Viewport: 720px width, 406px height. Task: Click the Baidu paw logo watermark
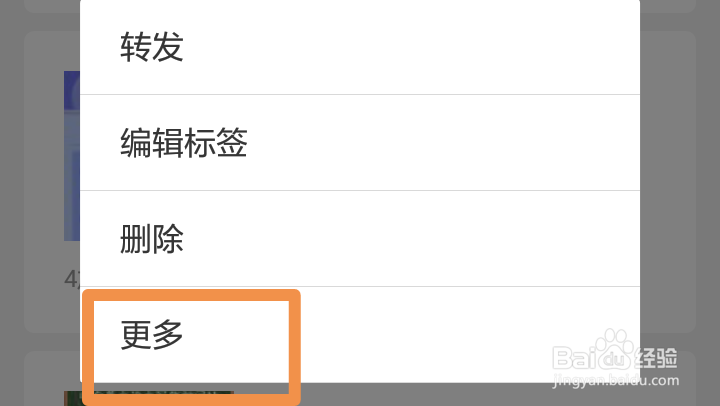(x=613, y=350)
